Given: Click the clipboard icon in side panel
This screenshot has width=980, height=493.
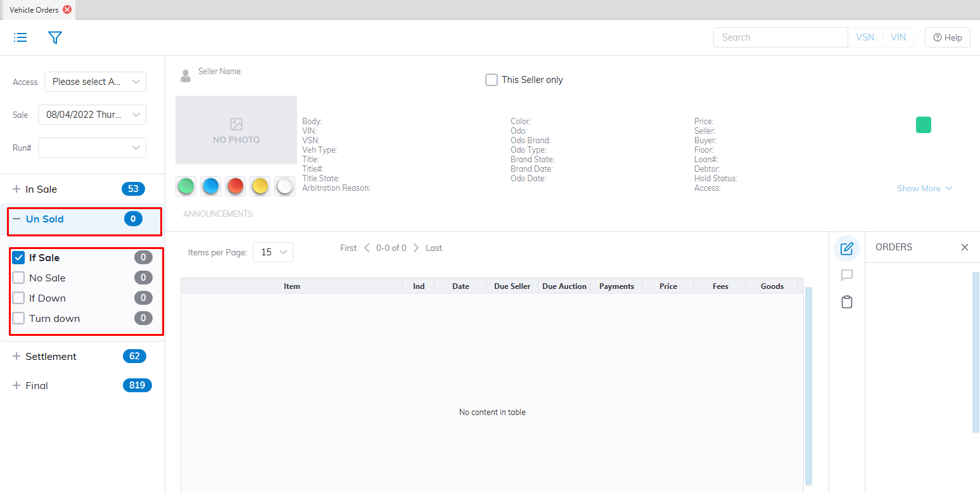Looking at the screenshot, I should click(846, 302).
